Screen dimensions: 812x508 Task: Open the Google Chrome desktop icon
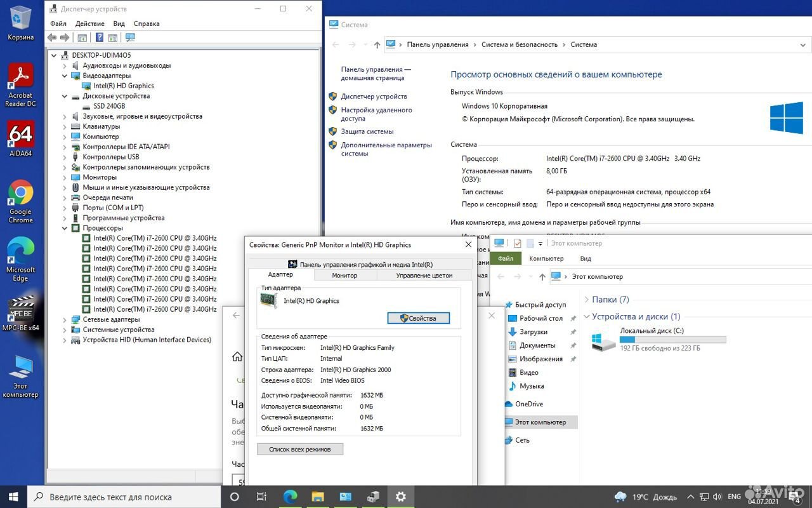click(x=20, y=202)
